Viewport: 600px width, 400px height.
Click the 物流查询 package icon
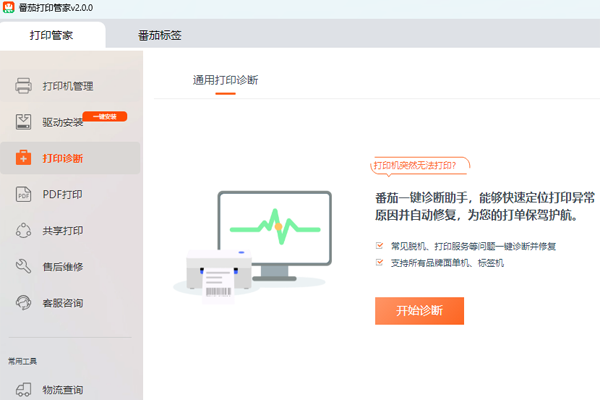pyautogui.click(x=24, y=389)
